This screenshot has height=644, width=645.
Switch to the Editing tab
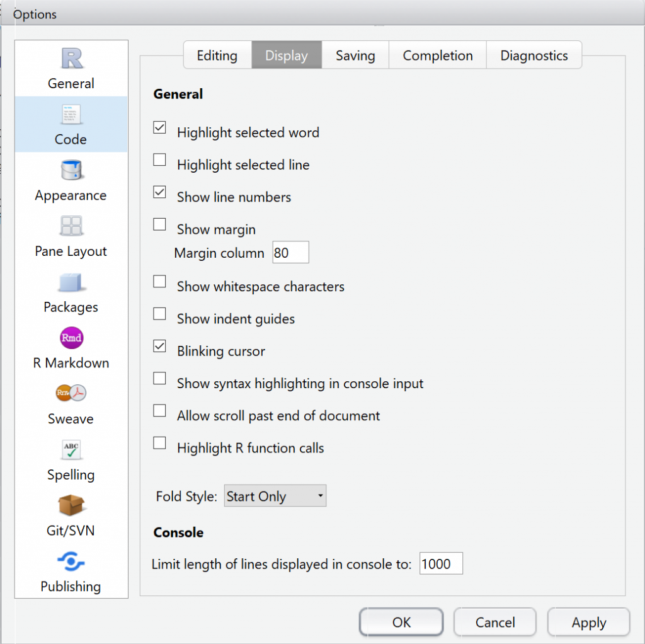click(x=217, y=55)
